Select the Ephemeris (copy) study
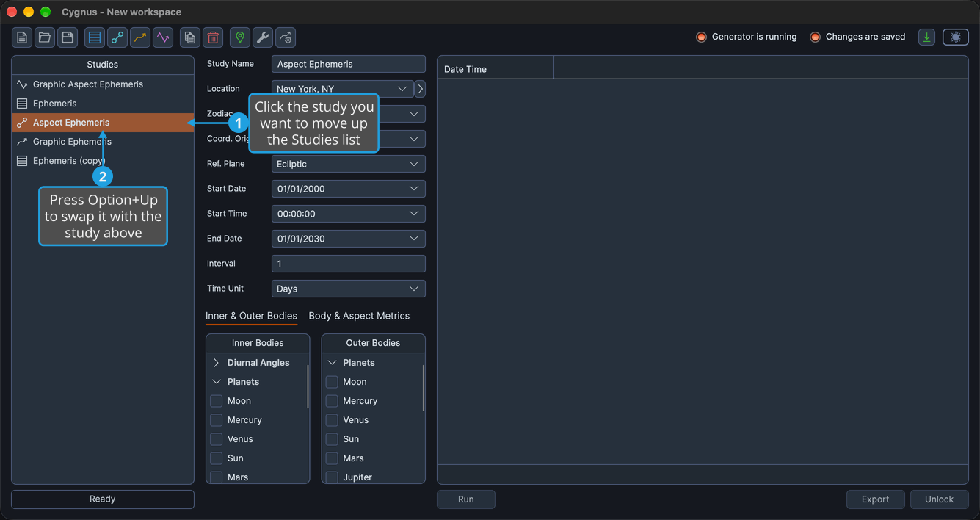The width and height of the screenshot is (980, 520). (103, 161)
